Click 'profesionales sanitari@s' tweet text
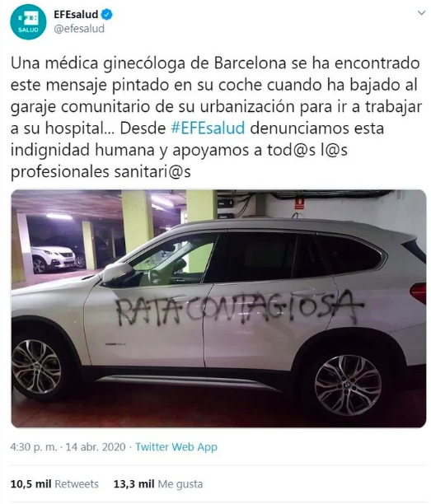 [101, 171]
